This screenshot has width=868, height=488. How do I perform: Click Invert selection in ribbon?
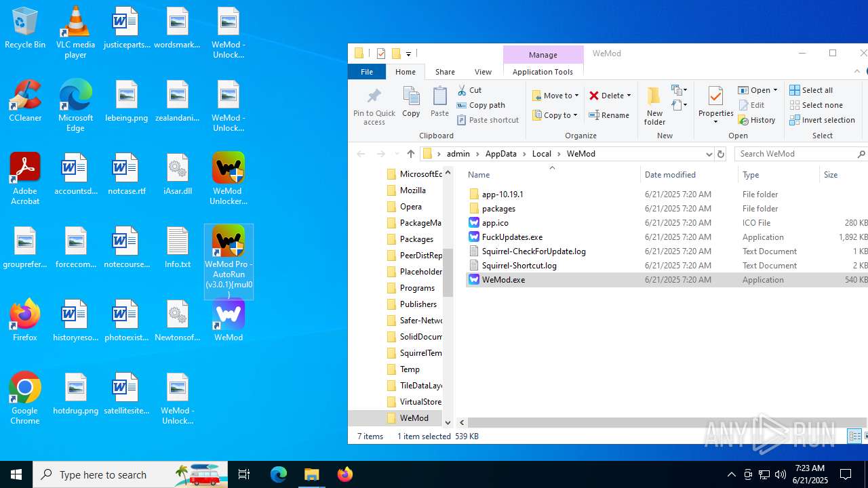[822, 120]
